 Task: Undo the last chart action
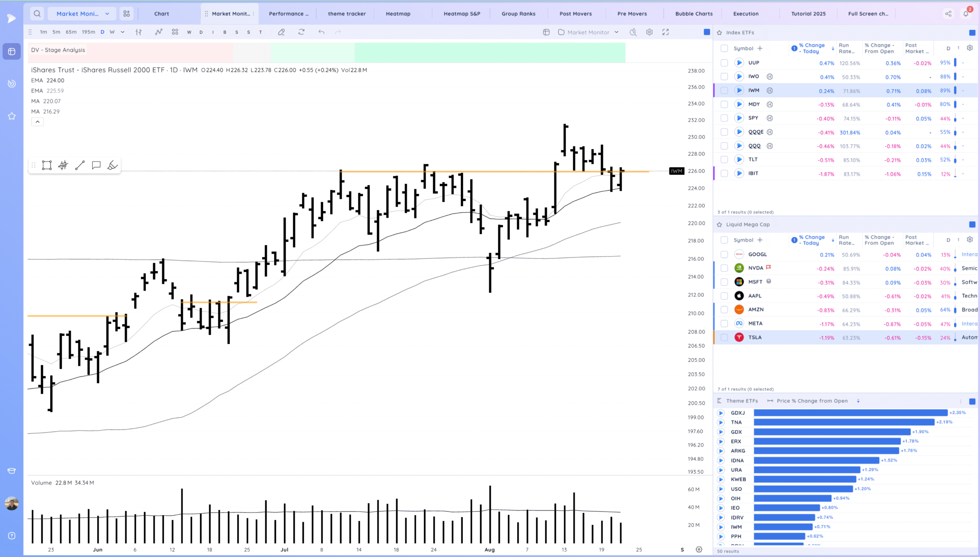(321, 32)
